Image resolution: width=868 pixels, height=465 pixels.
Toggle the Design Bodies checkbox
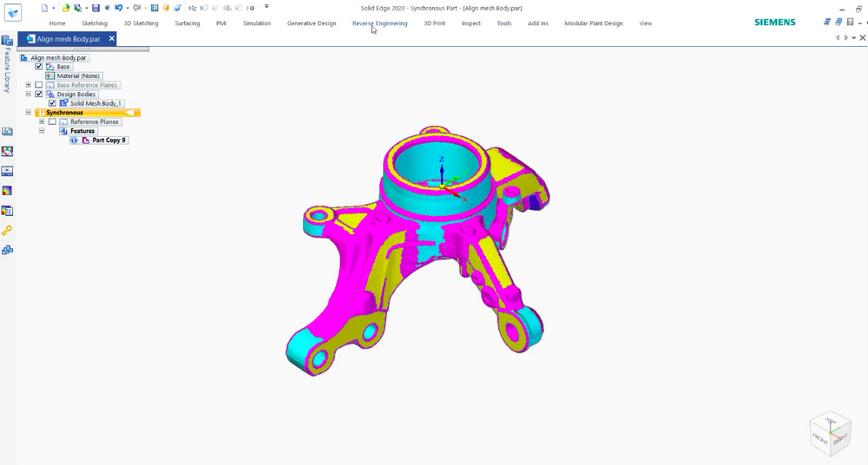coord(39,94)
